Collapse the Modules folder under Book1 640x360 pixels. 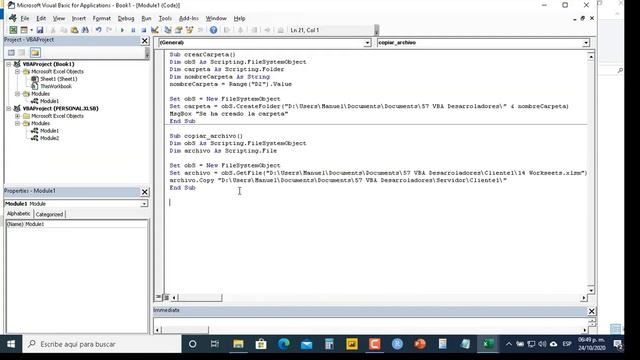point(18,94)
